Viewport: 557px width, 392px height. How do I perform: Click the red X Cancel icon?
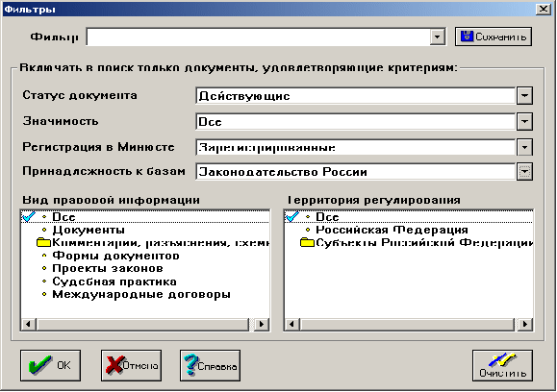pos(114,365)
